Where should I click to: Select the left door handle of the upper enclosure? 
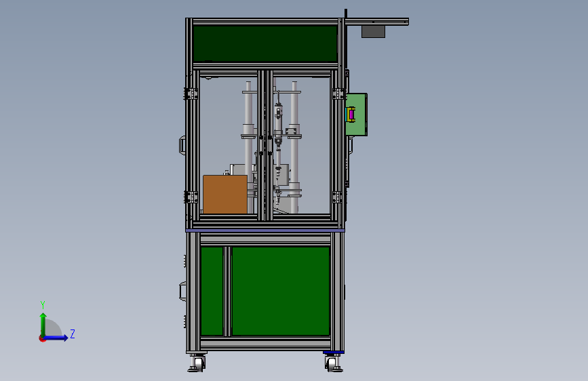(x=182, y=145)
